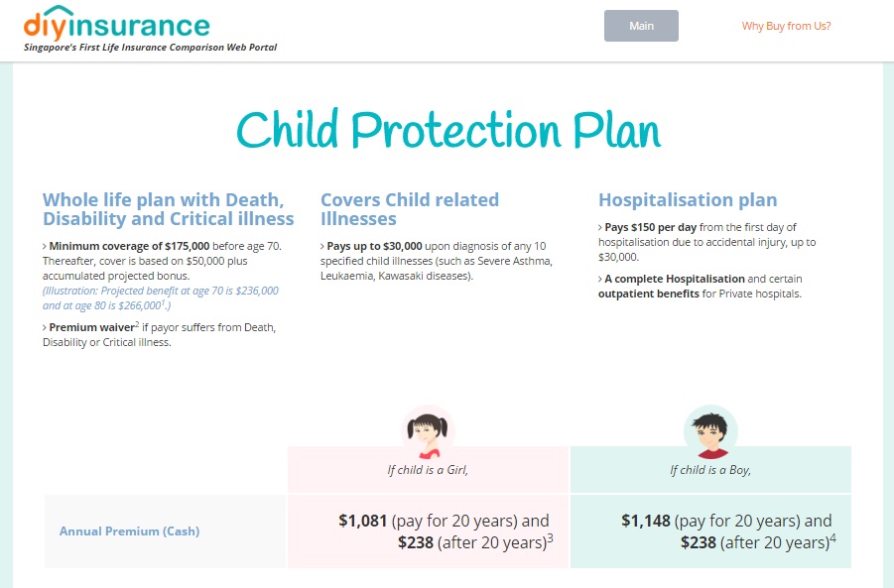Select the girl avatar icon
This screenshot has width=894, height=588.
click(x=427, y=429)
